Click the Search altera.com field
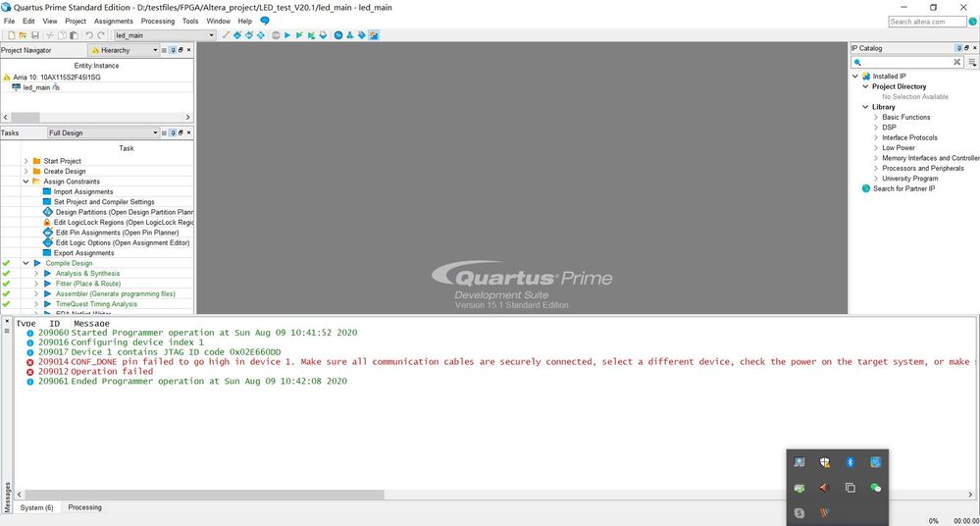This screenshot has width=980, height=526. pos(927,22)
